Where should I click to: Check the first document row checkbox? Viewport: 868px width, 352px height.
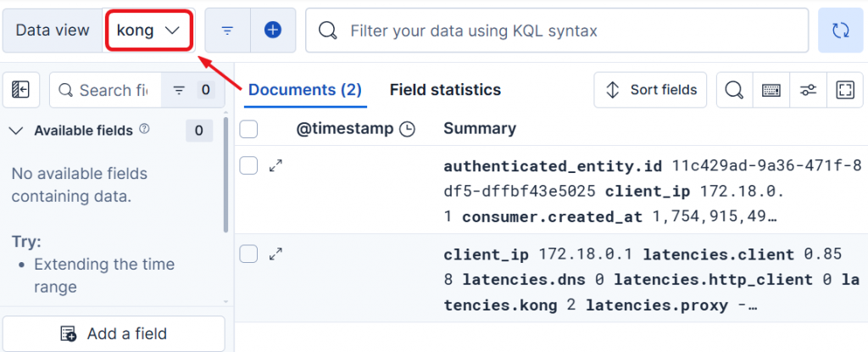pyautogui.click(x=248, y=165)
